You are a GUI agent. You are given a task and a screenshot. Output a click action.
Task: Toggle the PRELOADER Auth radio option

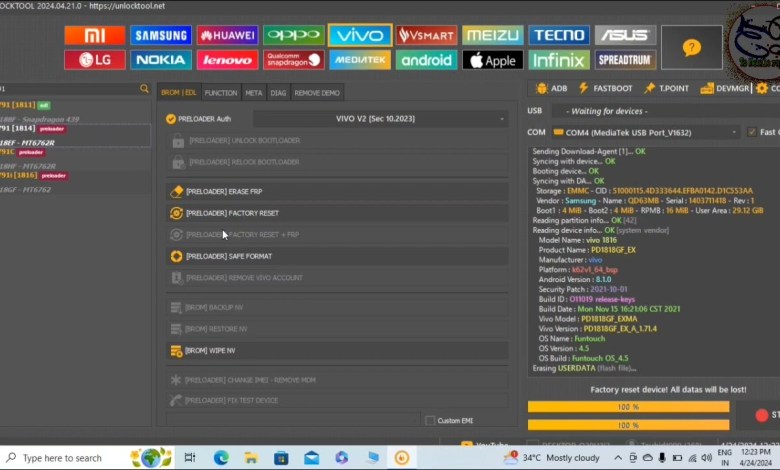pyautogui.click(x=171, y=119)
